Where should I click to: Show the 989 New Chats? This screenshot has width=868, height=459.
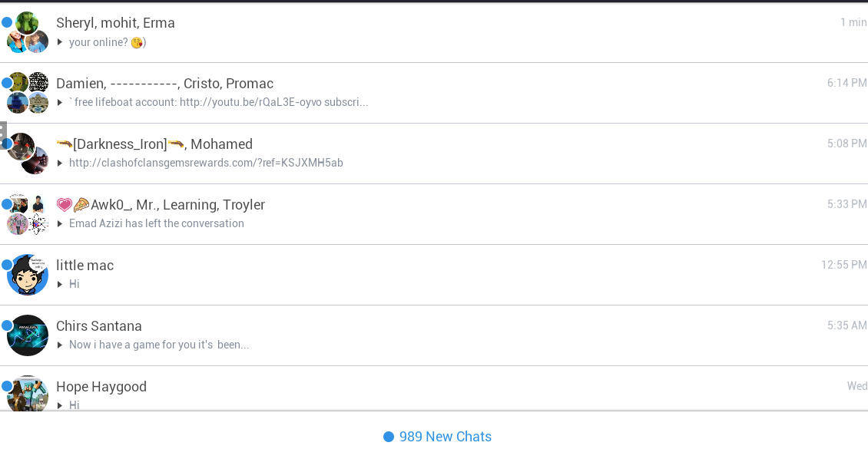(438, 437)
